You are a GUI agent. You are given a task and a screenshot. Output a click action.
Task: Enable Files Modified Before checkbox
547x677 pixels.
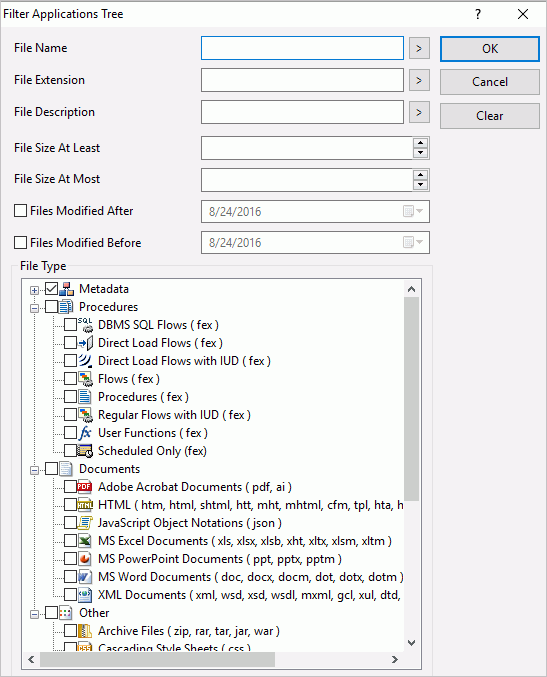(x=20, y=243)
